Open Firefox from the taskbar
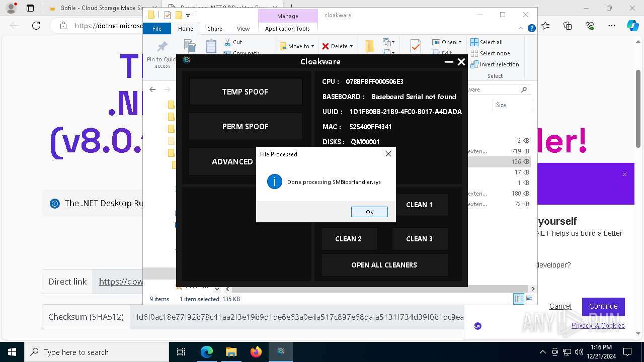This screenshot has width=644, height=362. tap(256, 352)
